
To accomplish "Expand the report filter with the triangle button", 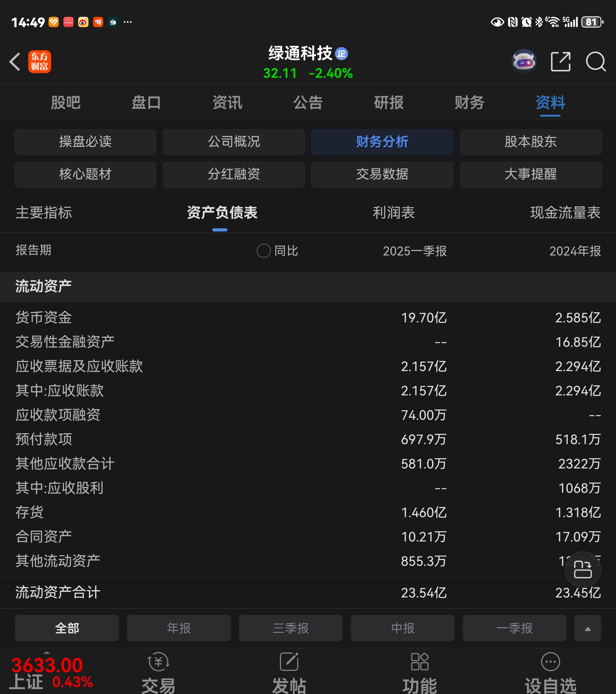I will point(587,628).
